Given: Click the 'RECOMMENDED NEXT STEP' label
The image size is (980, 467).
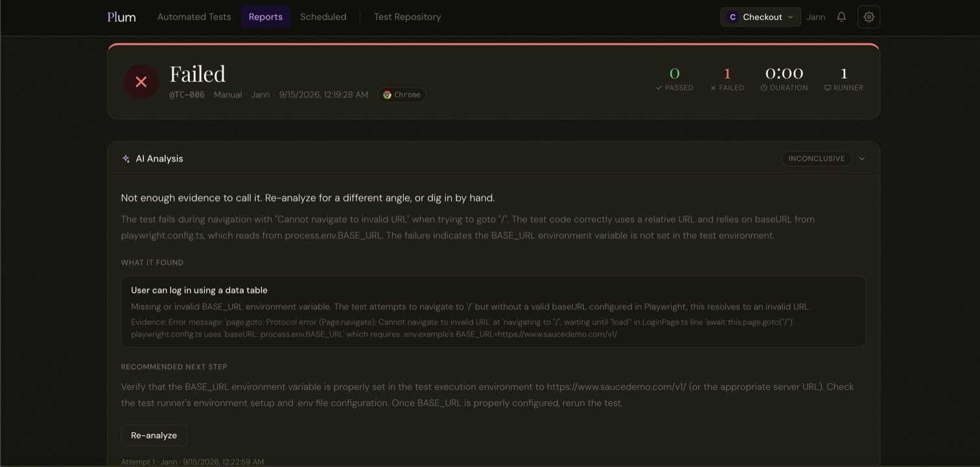Looking at the screenshot, I should click(x=174, y=367).
